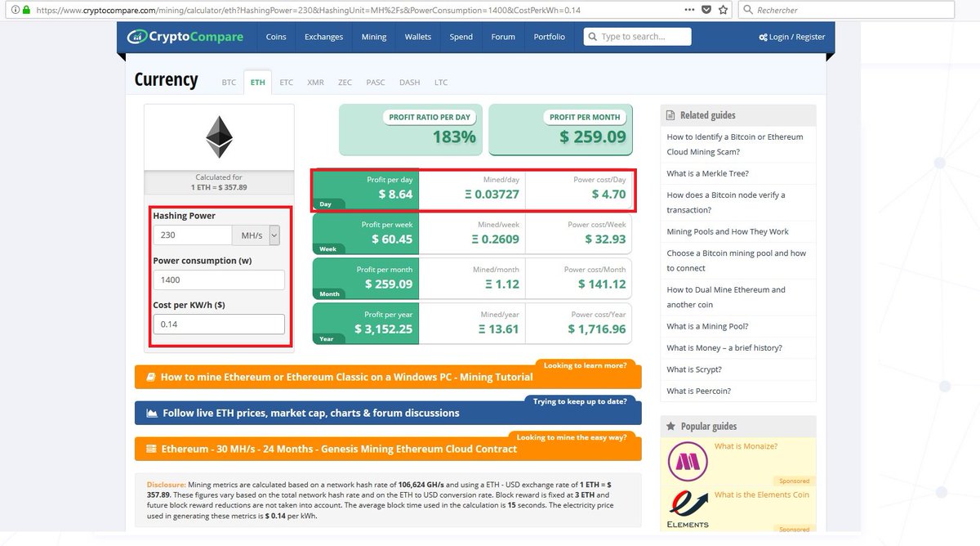Viewport: 980px width, 546px height.
Task: Open How does a Bitcoin node verify guide
Action: [x=726, y=202]
